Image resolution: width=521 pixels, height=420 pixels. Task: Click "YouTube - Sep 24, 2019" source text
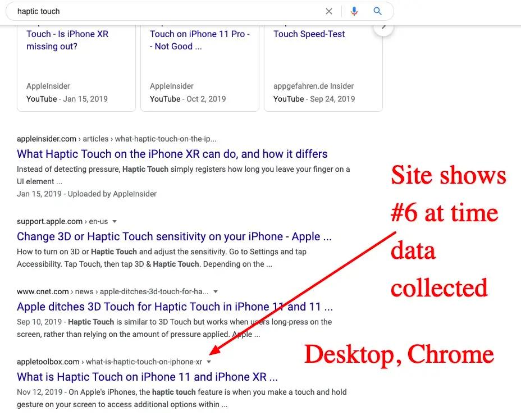(314, 99)
